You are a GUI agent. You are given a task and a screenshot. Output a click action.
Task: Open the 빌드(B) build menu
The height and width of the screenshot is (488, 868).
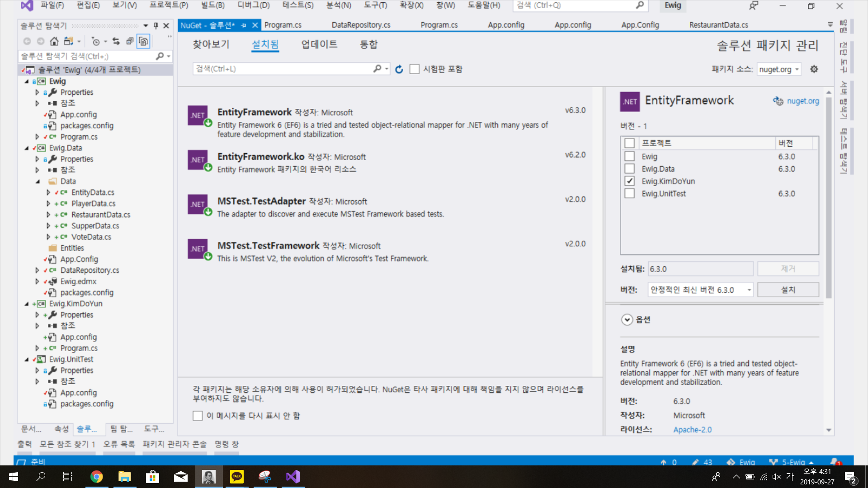[x=212, y=5]
